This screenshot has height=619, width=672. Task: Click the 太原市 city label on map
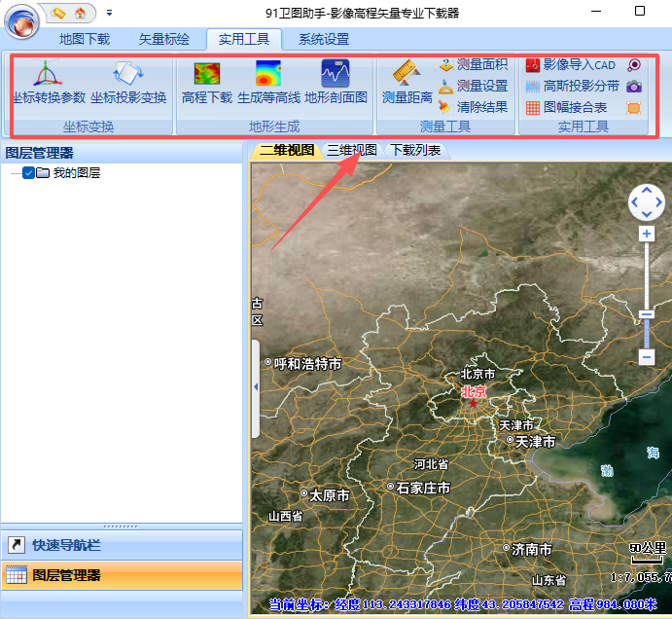coord(329,495)
